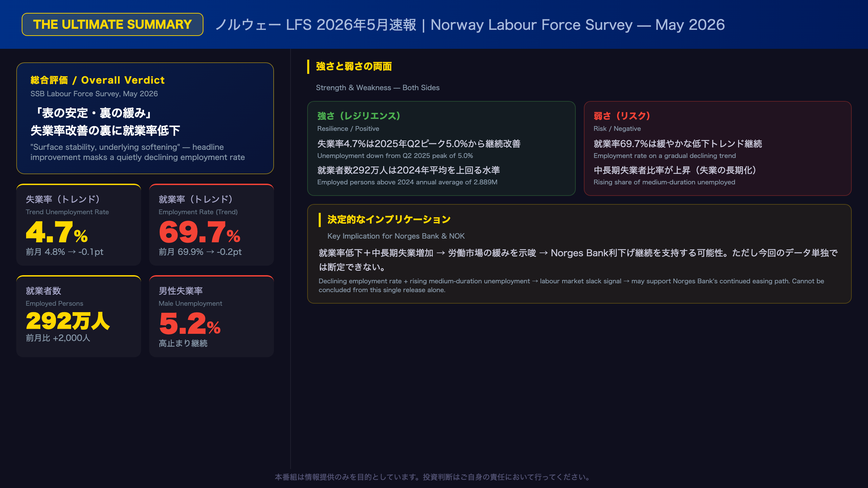Image resolution: width=868 pixels, height=488 pixels.
Task: Click the 失業率(トレンド) card label
Action: coord(63,199)
